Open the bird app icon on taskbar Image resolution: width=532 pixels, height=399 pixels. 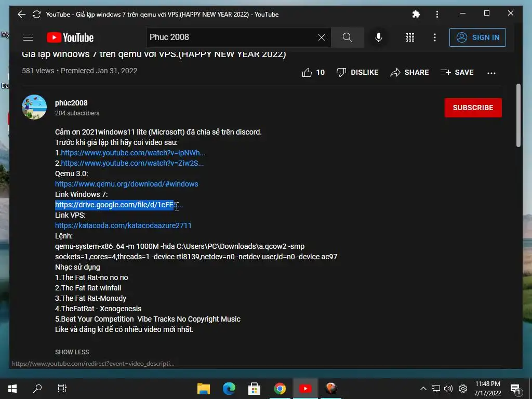(331, 389)
